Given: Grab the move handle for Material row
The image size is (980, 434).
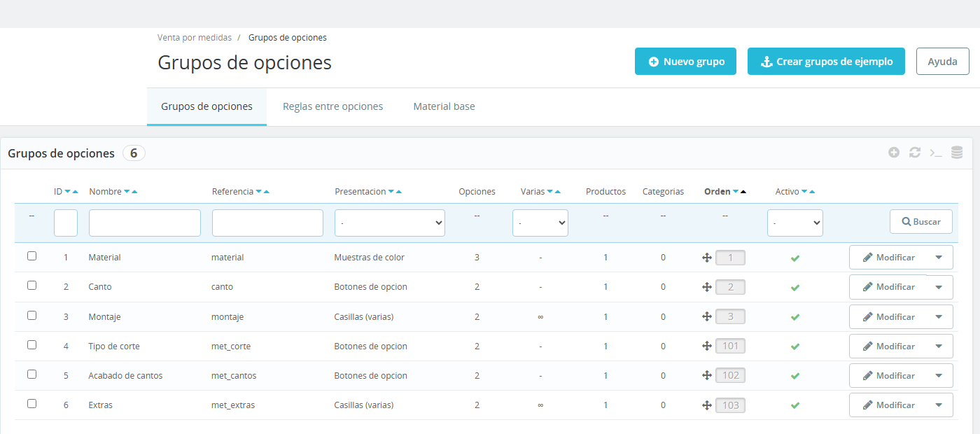Looking at the screenshot, I should 707,258.
